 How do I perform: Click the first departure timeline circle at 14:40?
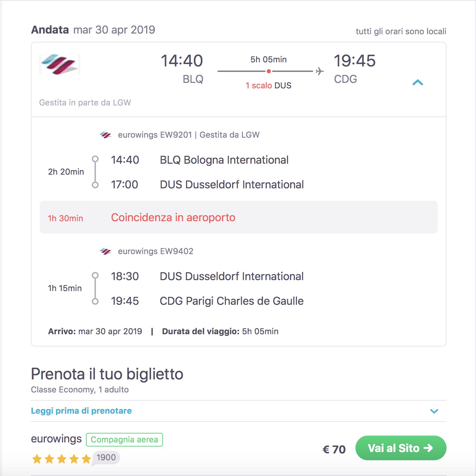point(95,159)
